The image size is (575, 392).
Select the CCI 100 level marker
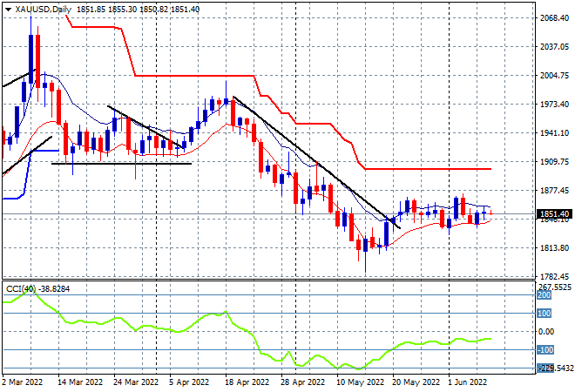tap(545, 313)
